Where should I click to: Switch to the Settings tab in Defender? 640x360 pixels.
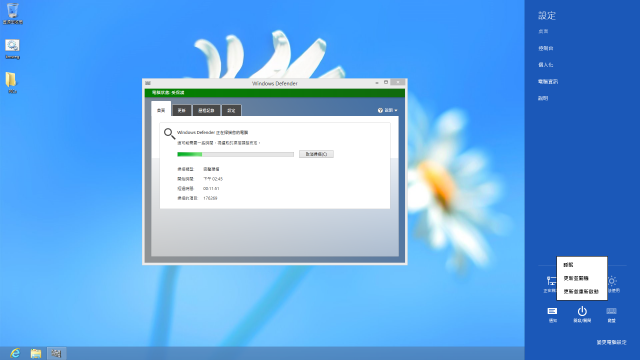(231, 111)
